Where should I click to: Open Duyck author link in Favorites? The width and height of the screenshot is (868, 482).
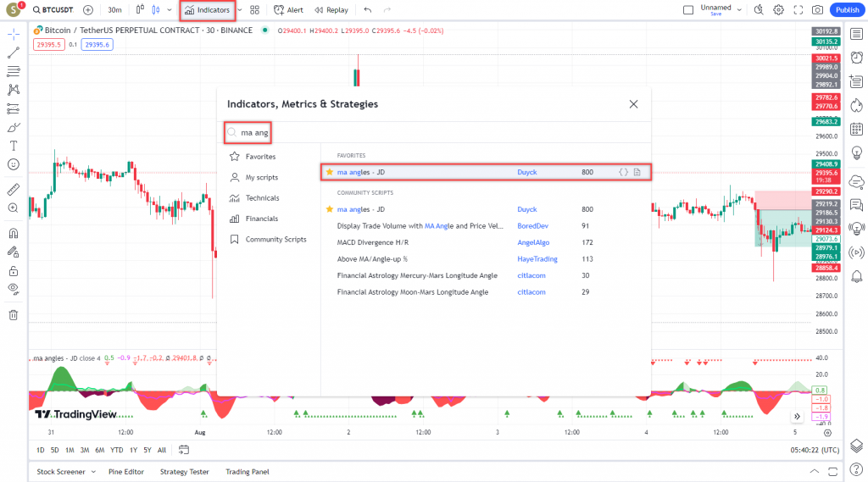click(x=527, y=172)
